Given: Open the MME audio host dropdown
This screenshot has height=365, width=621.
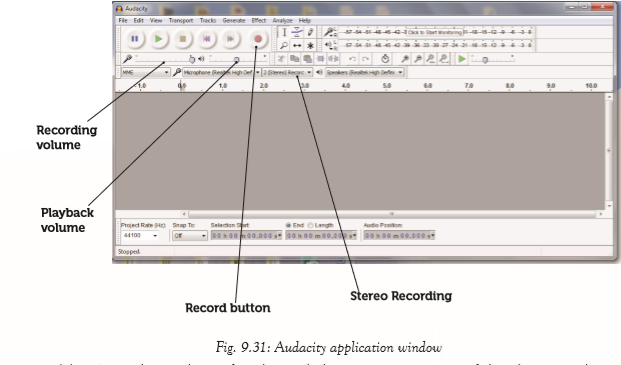Looking at the screenshot, I should click(x=146, y=72).
